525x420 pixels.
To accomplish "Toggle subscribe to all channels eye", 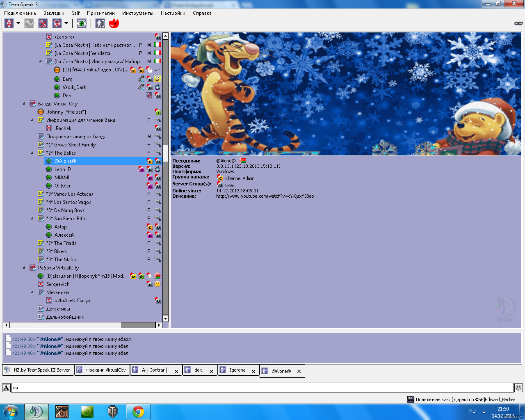I will point(82,23).
